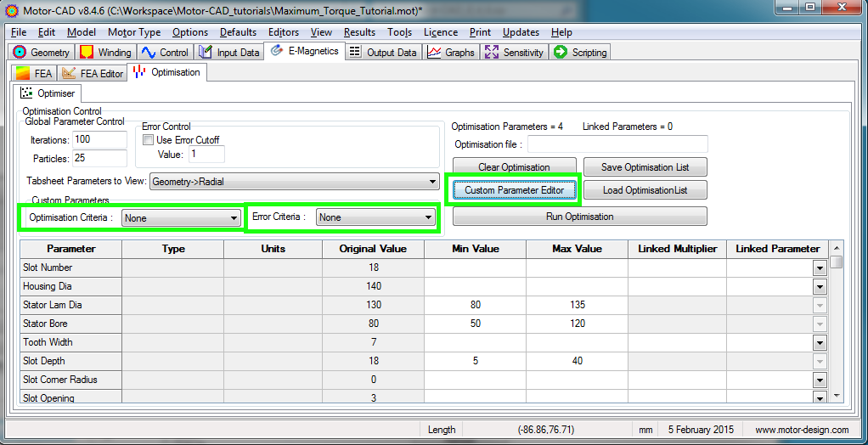The height and width of the screenshot is (445, 868).
Task: Click the Sensitivity tab icon
Action: (492, 52)
